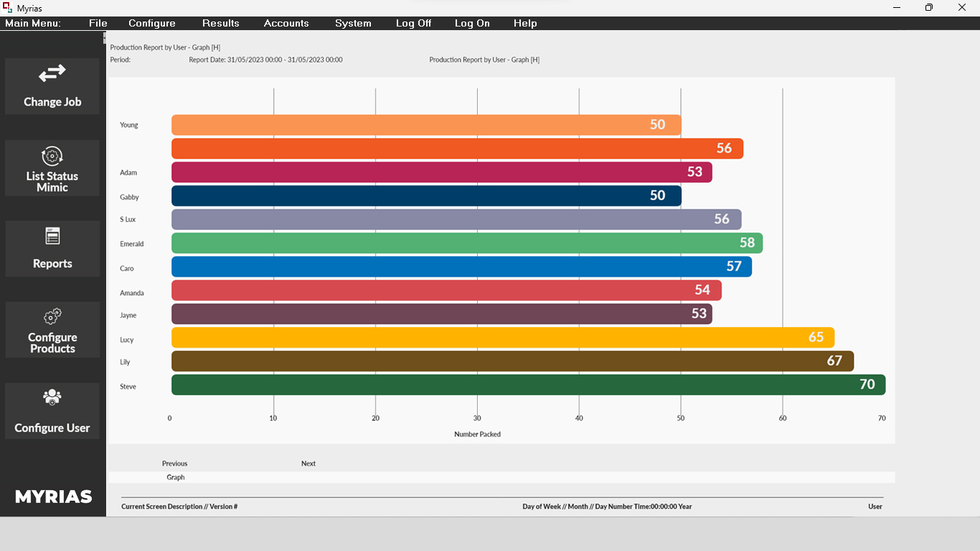Open the List Status Mimic icon
The height and width of the screenshot is (551, 980).
pos(52,156)
